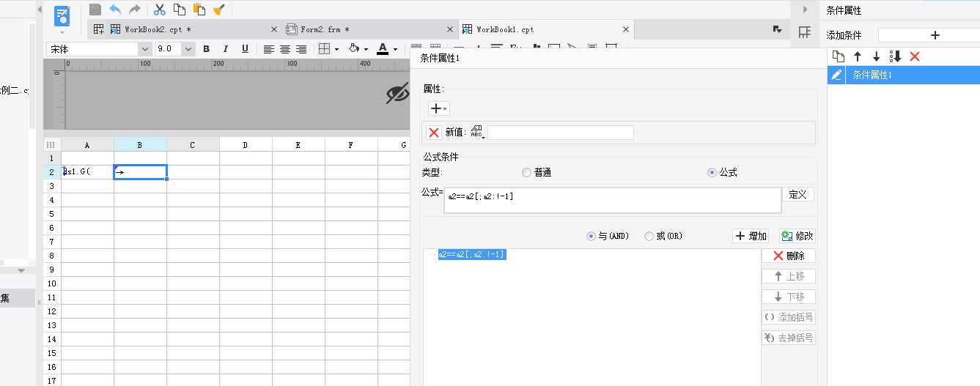980x386 pixels.
Task: Click the Cut scissors icon
Action: (159, 10)
